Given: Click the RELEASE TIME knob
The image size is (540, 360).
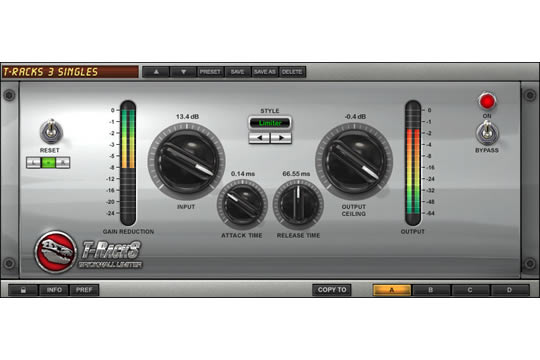Looking at the screenshot, I should coord(298,204).
